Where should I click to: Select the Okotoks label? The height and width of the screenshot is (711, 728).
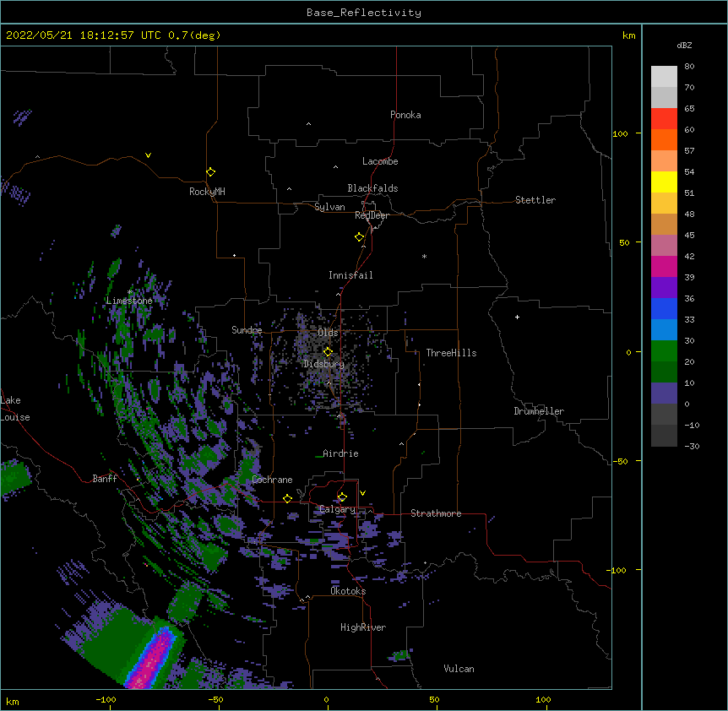point(348,591)
